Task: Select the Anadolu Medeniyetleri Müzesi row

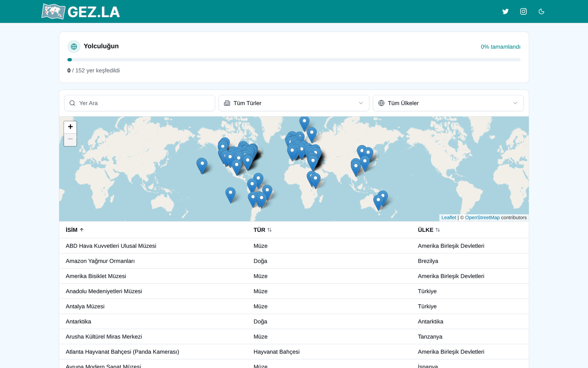Action: coord(294,291)
